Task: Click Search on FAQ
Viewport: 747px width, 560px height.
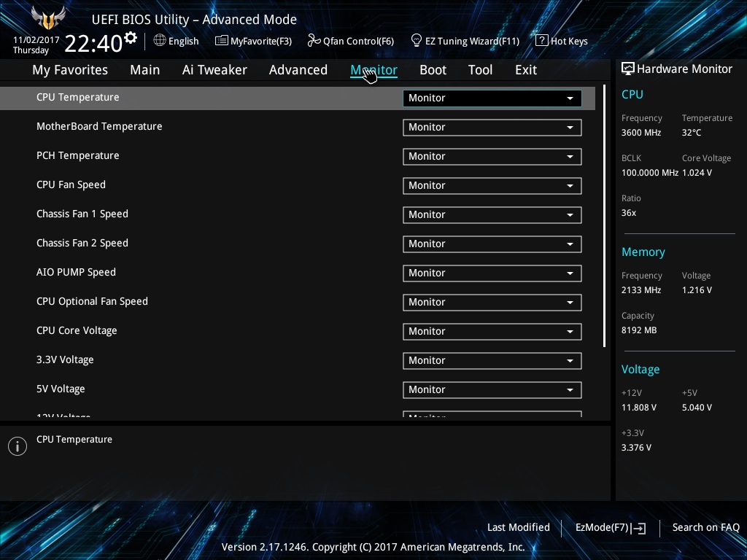Action: click(705, 527)
